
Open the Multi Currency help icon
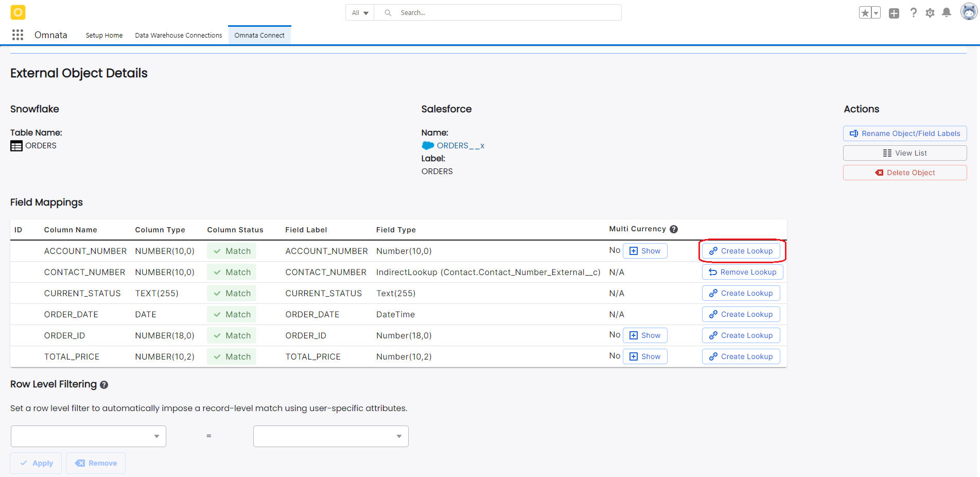point(674,229)
